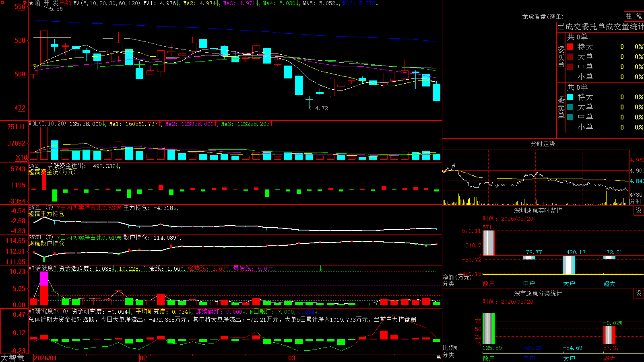This screenshot has height=362, width=644.
Task: Click the teal 中单 sell-order swatch
Action: (570, 117)
